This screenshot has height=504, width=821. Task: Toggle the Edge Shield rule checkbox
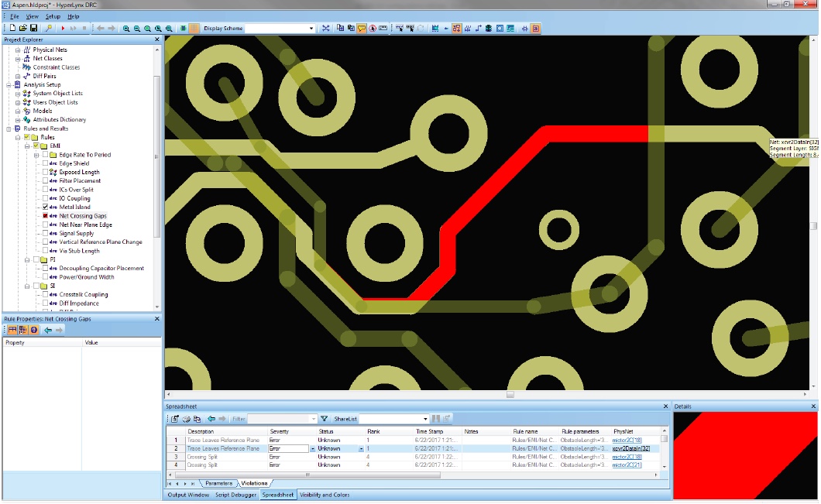[x=46, y=163]
